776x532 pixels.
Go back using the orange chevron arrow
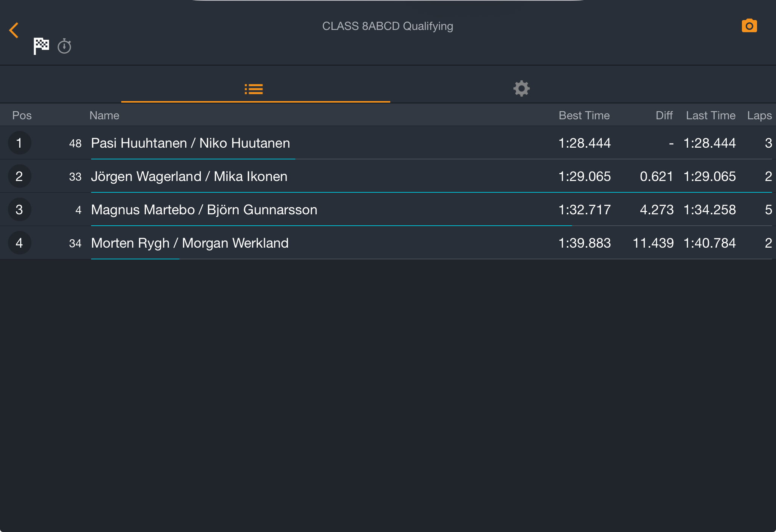14,30
